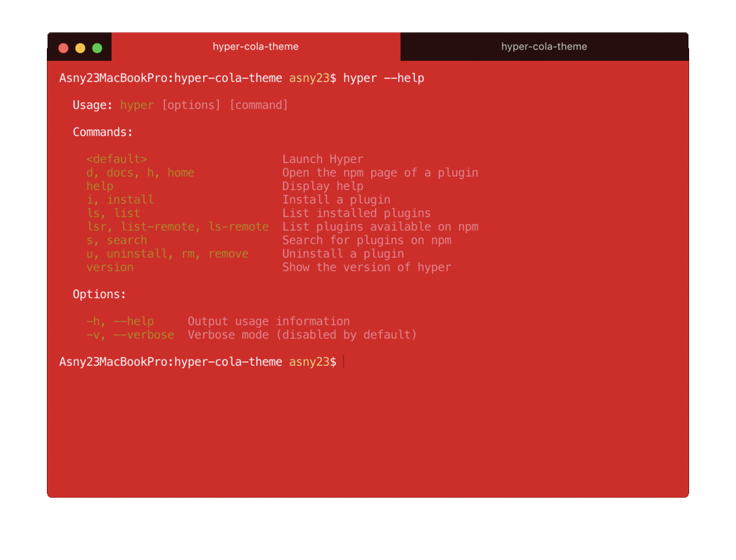The width and height of the screenshot is (736, 560).
Task: Click the 's, search' command
Action: point(116,240)
